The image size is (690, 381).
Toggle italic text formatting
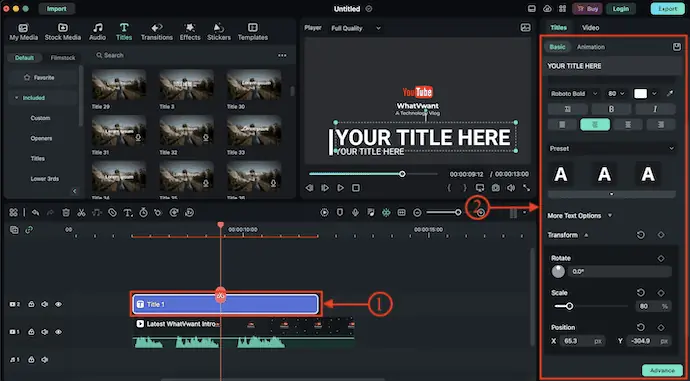(655, 109)
